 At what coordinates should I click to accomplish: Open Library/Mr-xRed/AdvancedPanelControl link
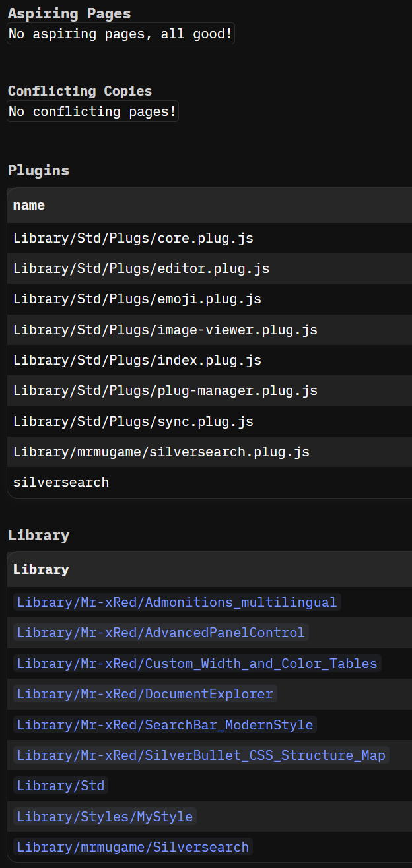[161, 633]
